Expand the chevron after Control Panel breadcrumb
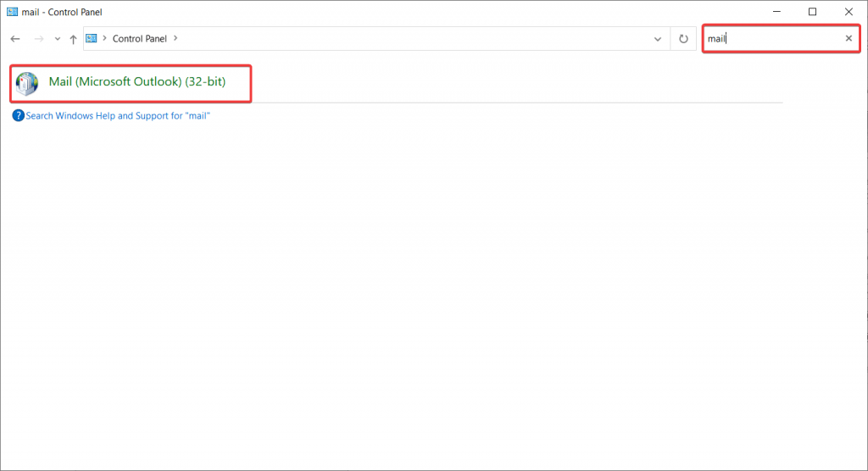This screenshot has width=868, height=471. [175, 38]
